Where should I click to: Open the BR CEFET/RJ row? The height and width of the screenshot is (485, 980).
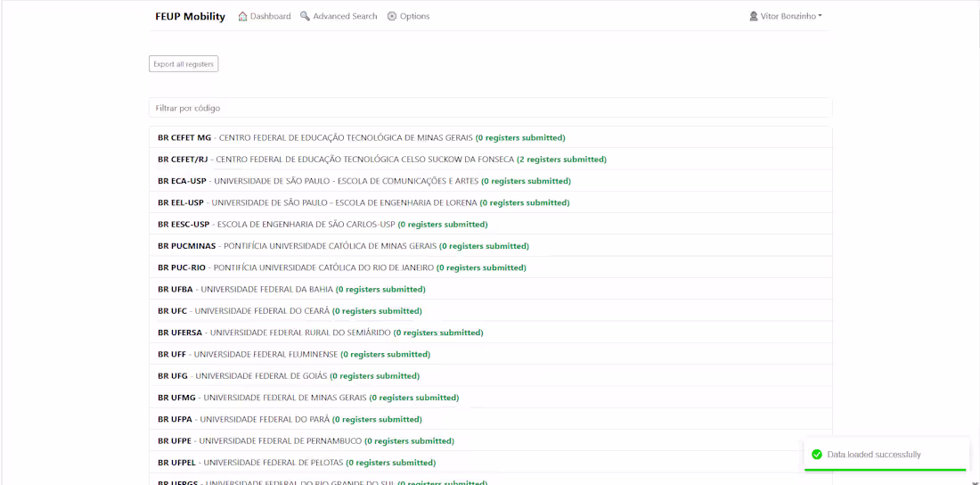[491, 159]
